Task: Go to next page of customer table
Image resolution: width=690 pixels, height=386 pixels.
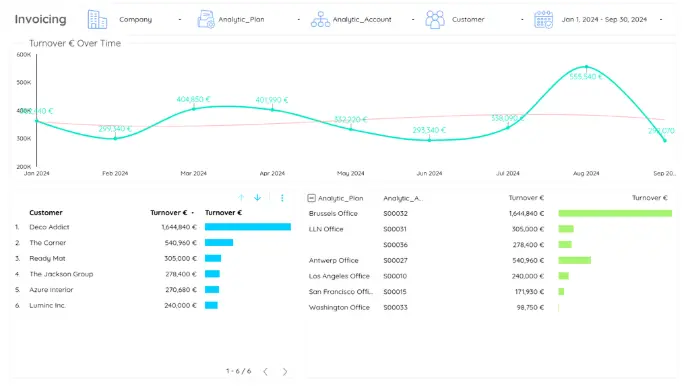Action: click(285, 371)
